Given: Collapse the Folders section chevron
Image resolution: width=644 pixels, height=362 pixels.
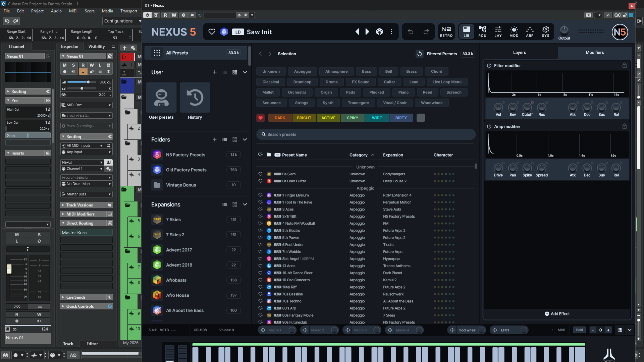Looking at the screenshot, I should (245, 139).
